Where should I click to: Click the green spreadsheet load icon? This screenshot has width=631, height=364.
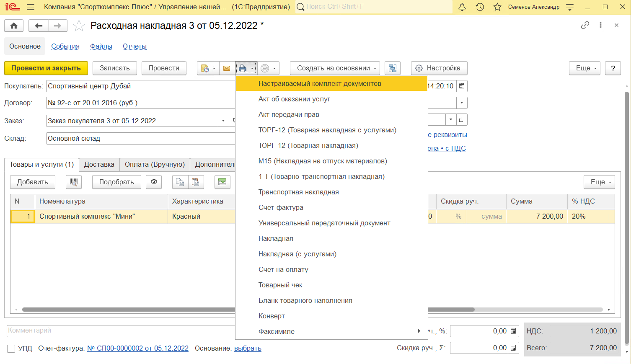point(222,182)
